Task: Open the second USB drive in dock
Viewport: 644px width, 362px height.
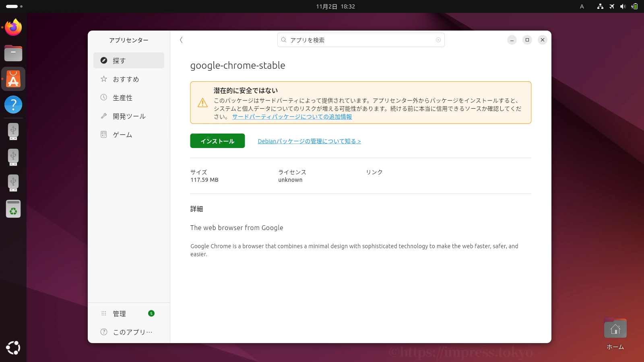Action: click(x=13, y=157)
